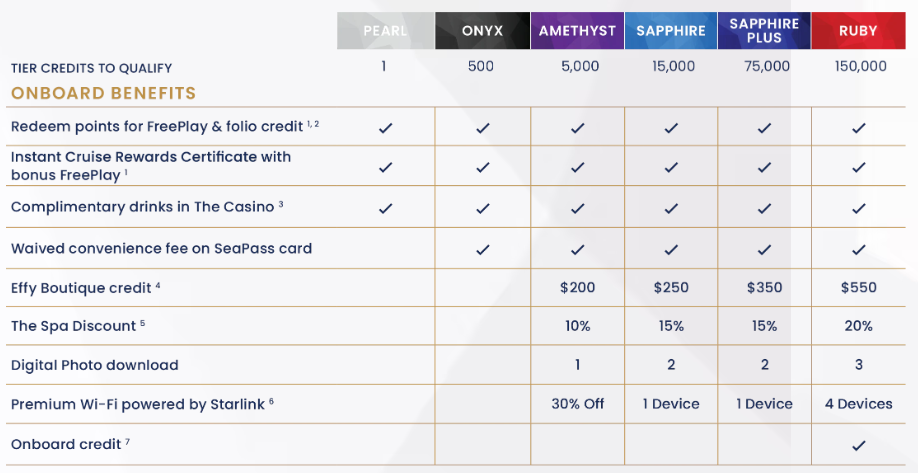Click Amethyst's 30% Off Wi-Fi value
Image resolution: width=918 pixels, height=473 pixels.
(577, 404)
